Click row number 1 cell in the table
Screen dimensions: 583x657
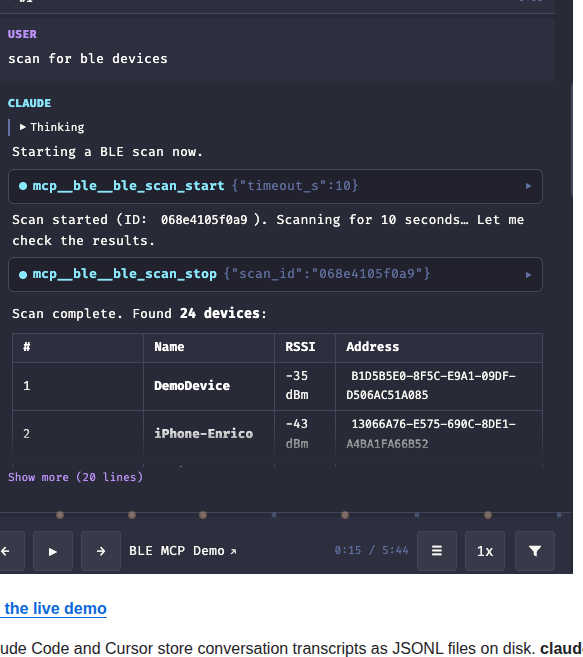click(78, 386)
